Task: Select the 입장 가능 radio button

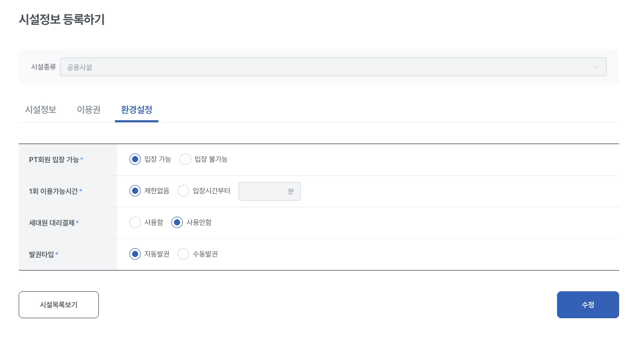Action: [x=135, y=159]
